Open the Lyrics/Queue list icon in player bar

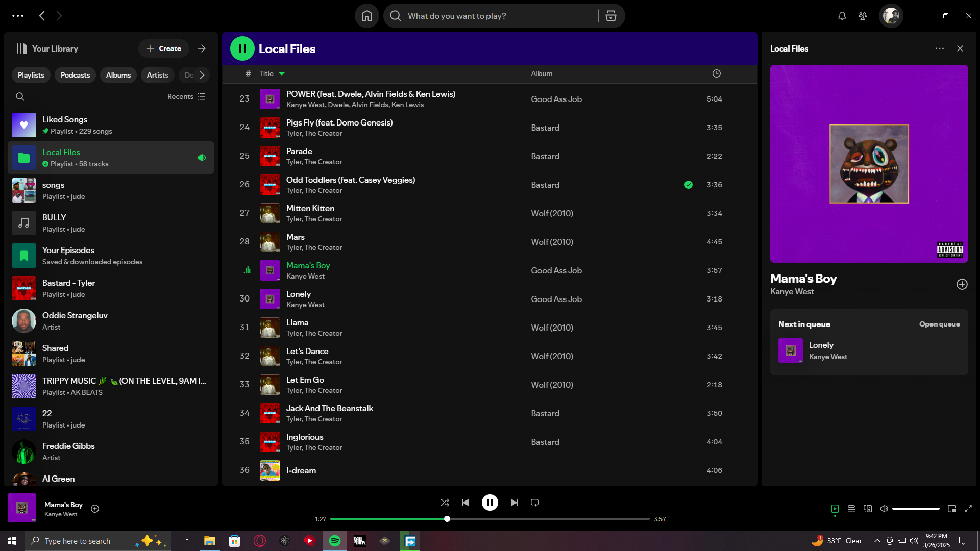pyautogui.click(x=851, y=509)
